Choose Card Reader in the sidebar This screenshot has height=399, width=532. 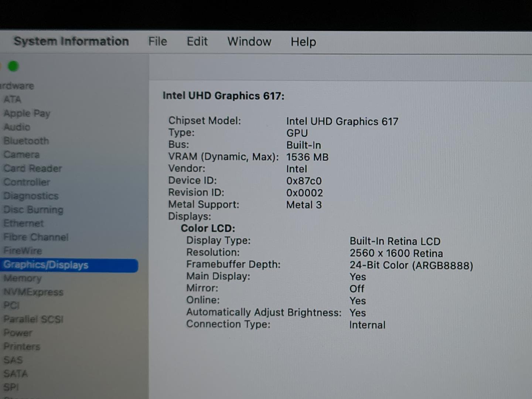(x=33, y=168)
